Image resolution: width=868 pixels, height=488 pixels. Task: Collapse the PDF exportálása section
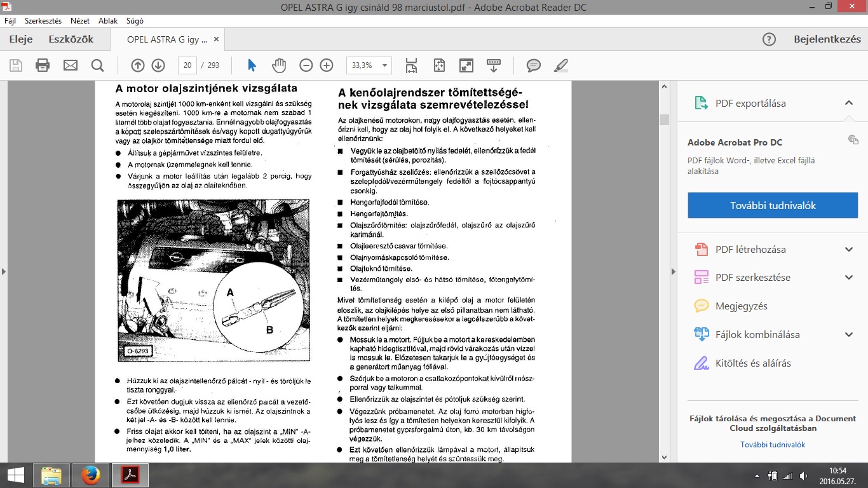click(848, 103)
